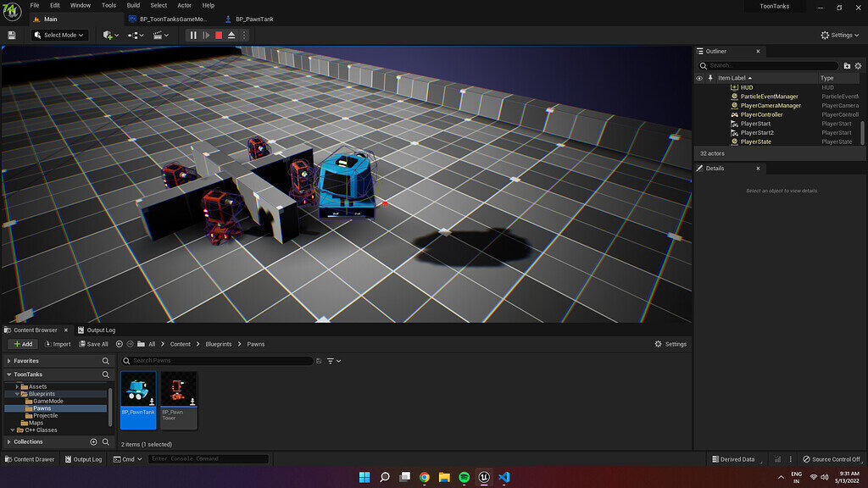
Task: Open the Outliner settings gear
Action: pos(859,65)
